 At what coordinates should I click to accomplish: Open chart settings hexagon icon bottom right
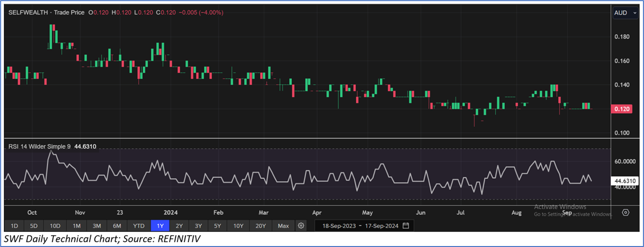pyautogui.click(x=625, y=212)
